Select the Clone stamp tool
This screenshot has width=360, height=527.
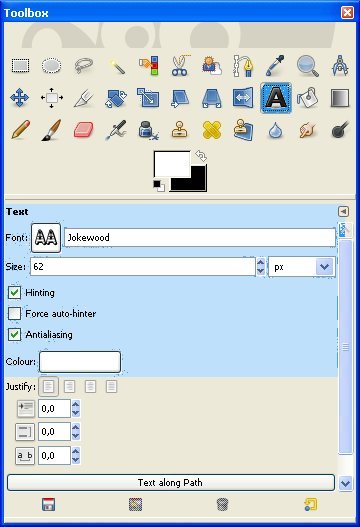[x=179, y=130]
